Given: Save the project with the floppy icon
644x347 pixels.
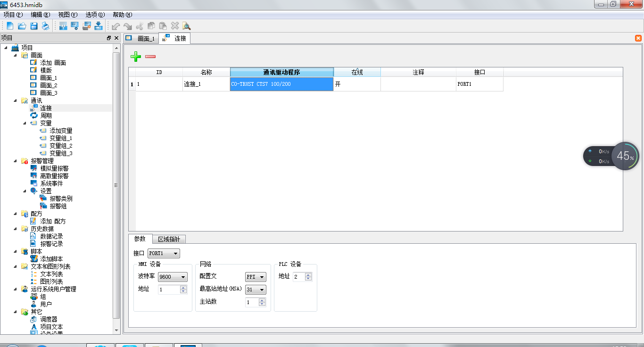Looking at the screenshot, I should pos(34,26).
